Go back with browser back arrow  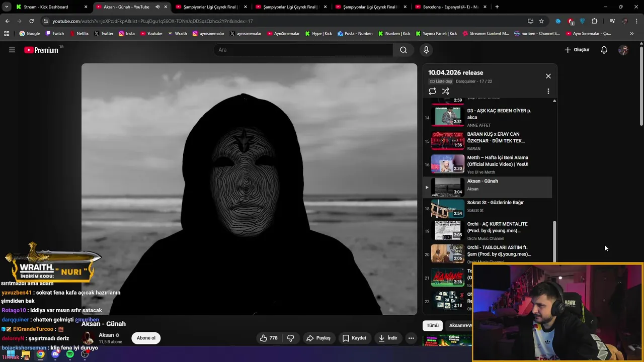7,21
